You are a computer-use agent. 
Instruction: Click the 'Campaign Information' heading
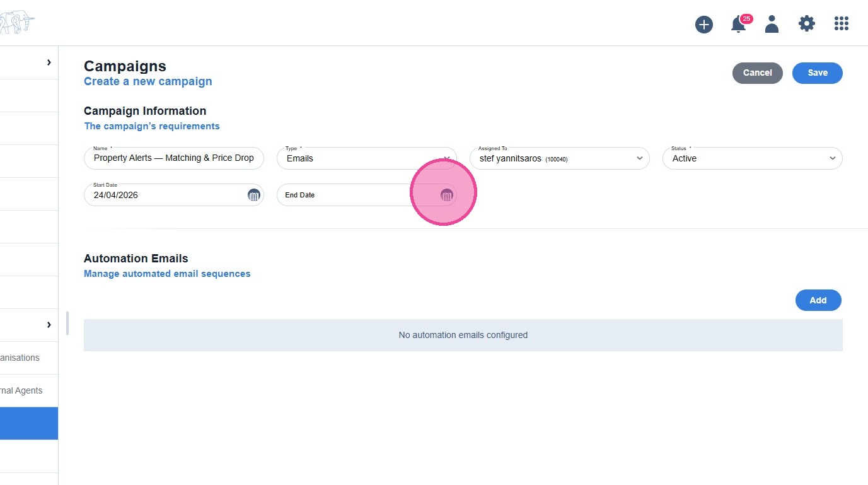click(145, 111)
